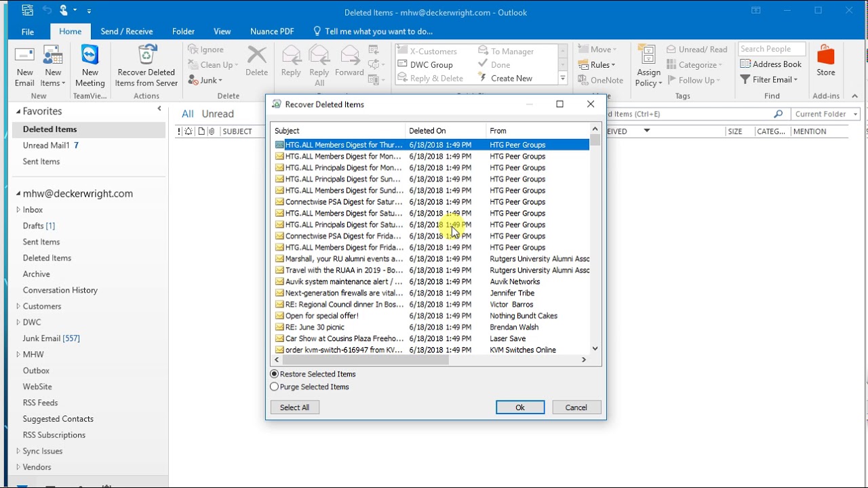Select the RE: June 30 picnic message
The image size is (868, 488).
pos(431,327)
